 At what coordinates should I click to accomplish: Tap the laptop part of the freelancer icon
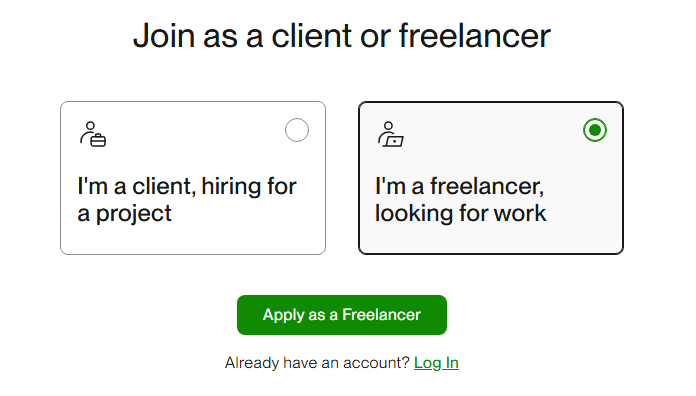pyautogui.click(x=394, y=141)
